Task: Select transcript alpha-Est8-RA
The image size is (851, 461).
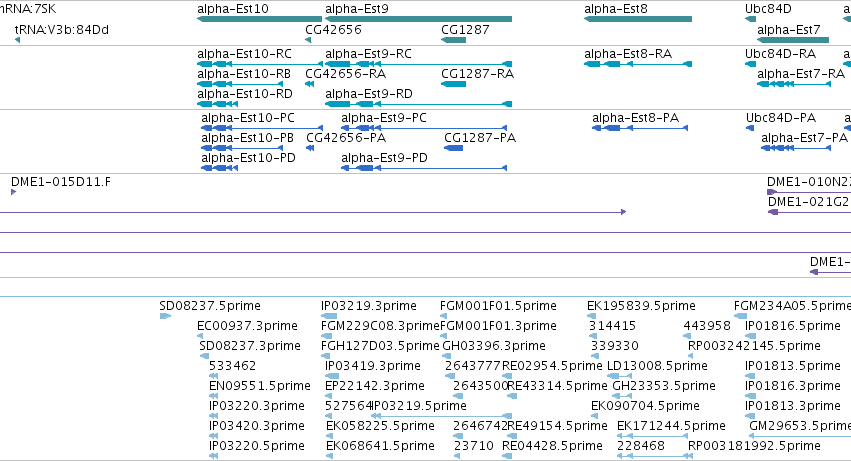Action: pyautogui.click(x=628, y=54)
